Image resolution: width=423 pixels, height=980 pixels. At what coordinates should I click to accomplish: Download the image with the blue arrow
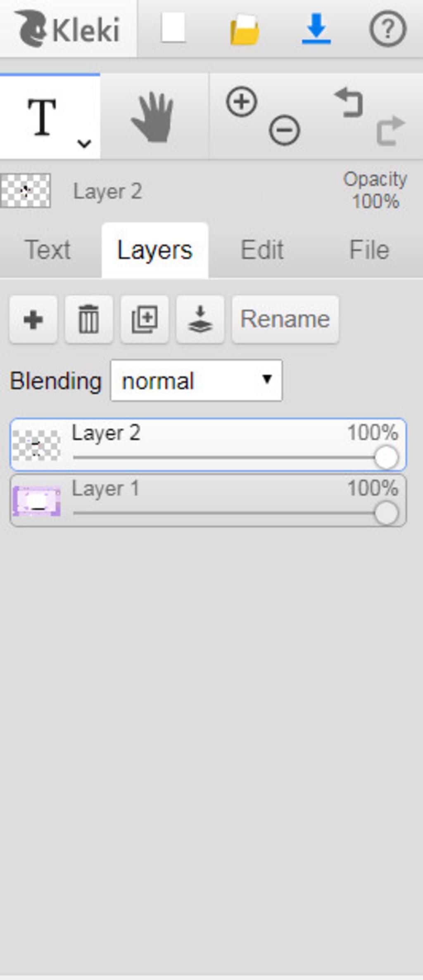click(x=316, y=28)
